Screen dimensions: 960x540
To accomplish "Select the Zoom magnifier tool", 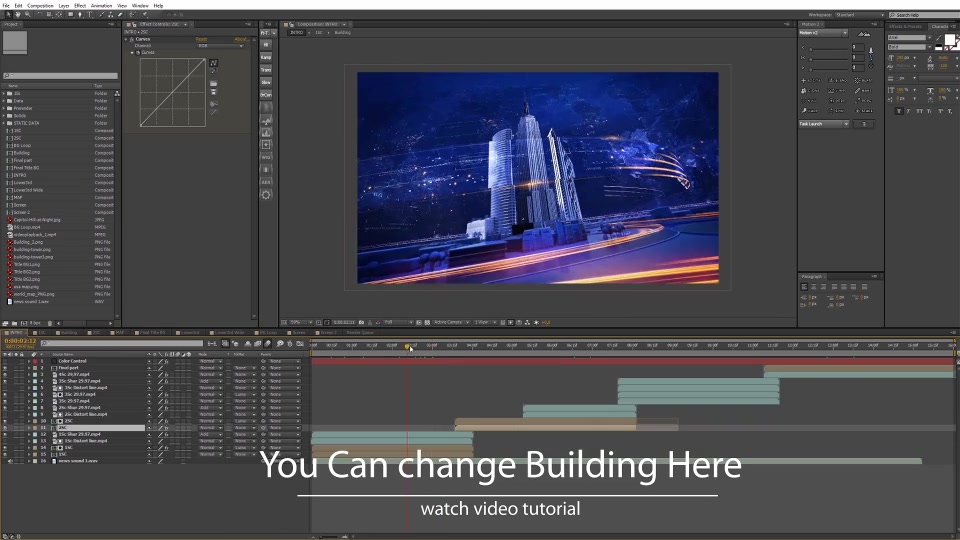I will tap(27, 15).
